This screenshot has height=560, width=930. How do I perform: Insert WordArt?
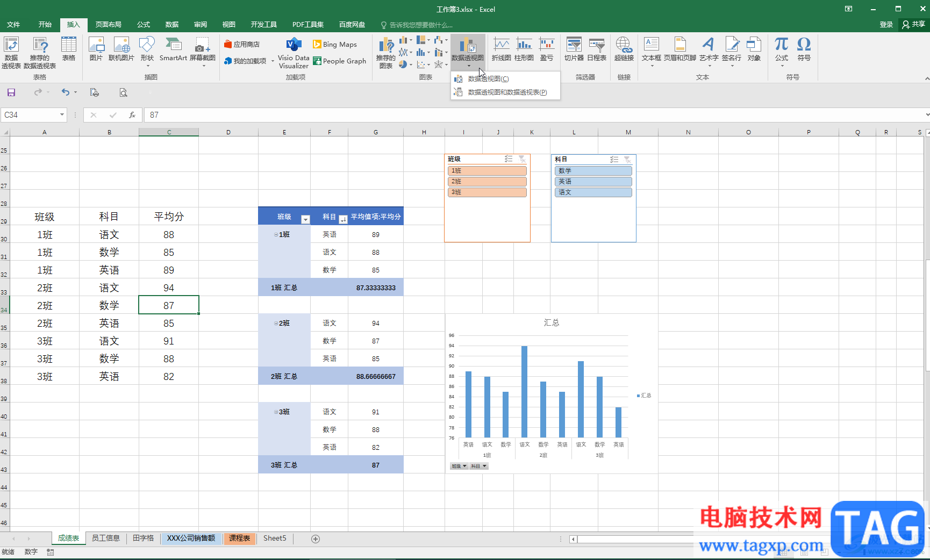[709, 52]
